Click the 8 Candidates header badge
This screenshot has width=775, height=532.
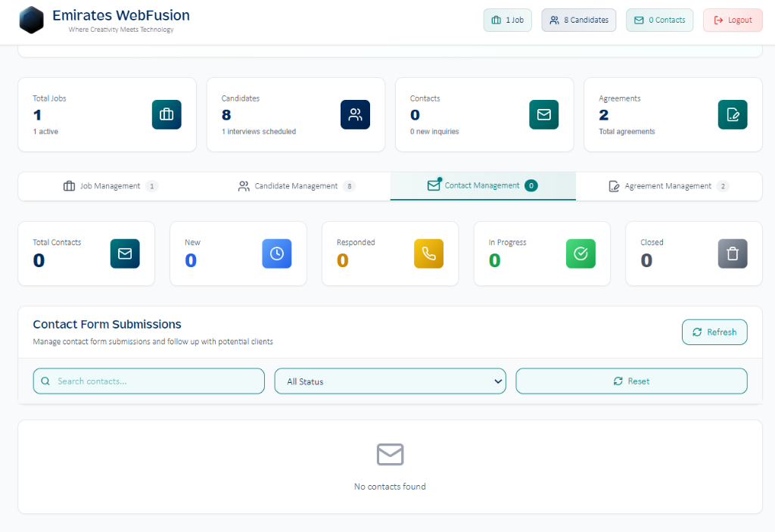tap(578, 20)
